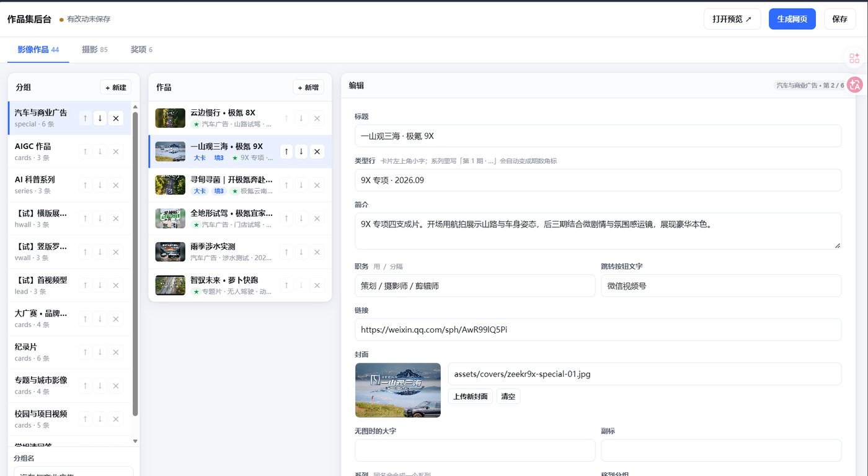Image resolution: width=868 pixels, height=476 pixels.
Task: Move 校园与项目视频 group up
Action: click(85, 420)
